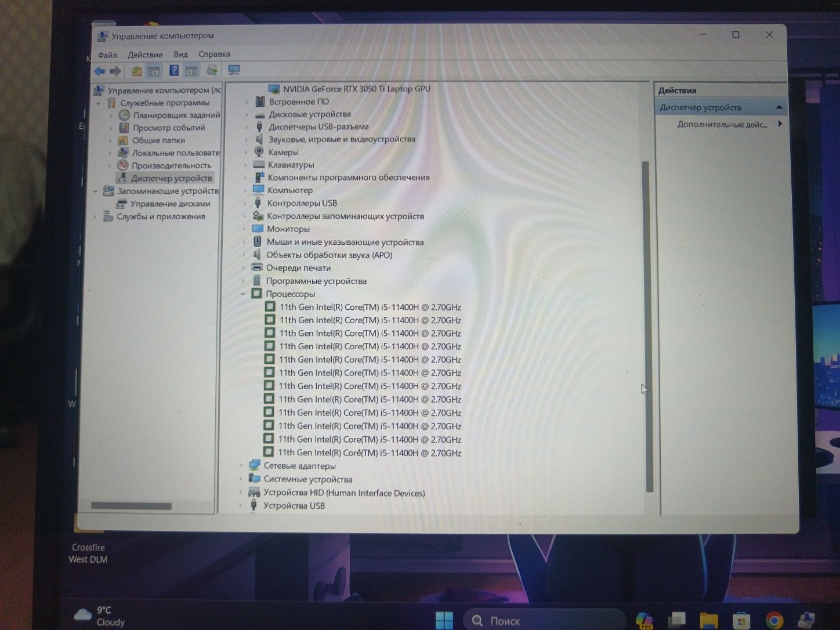Viewport: 840px width, 630px height.
Task: Click the Звуковые, игровые и видеоустройства icon
Action: (259, 139)
